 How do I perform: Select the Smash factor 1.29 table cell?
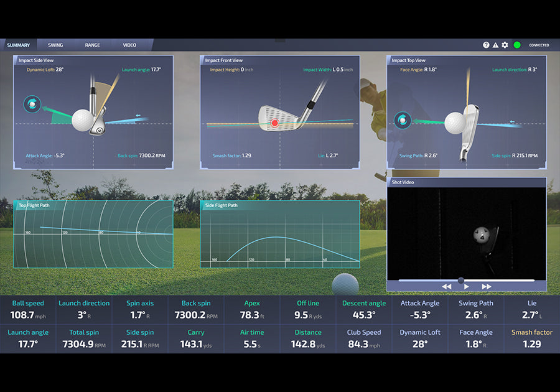click(532, 339)
